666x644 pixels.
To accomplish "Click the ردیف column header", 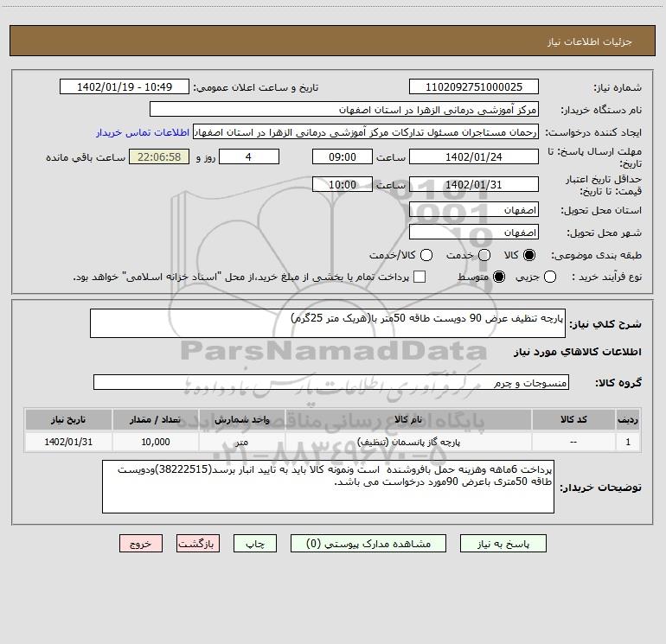I will click(x=628, y=419).
